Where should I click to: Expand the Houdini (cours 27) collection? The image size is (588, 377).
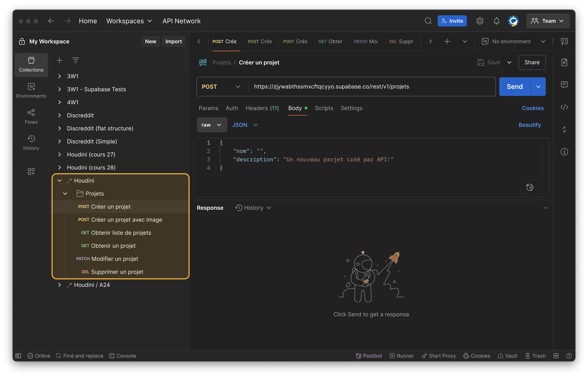tap(59, 154)
